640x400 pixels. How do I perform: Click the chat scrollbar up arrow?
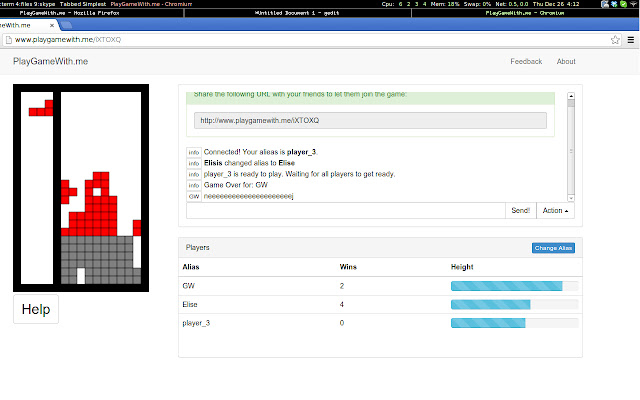click(571, 96)
